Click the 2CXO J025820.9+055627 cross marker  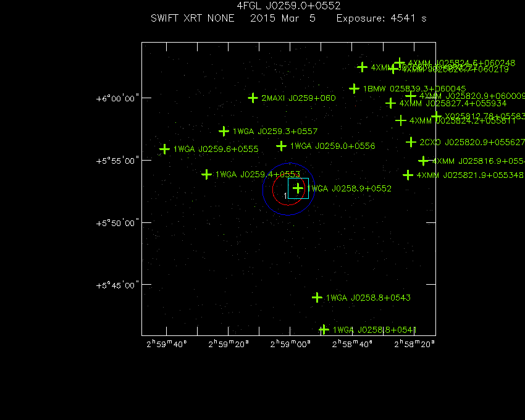[411, 142]
